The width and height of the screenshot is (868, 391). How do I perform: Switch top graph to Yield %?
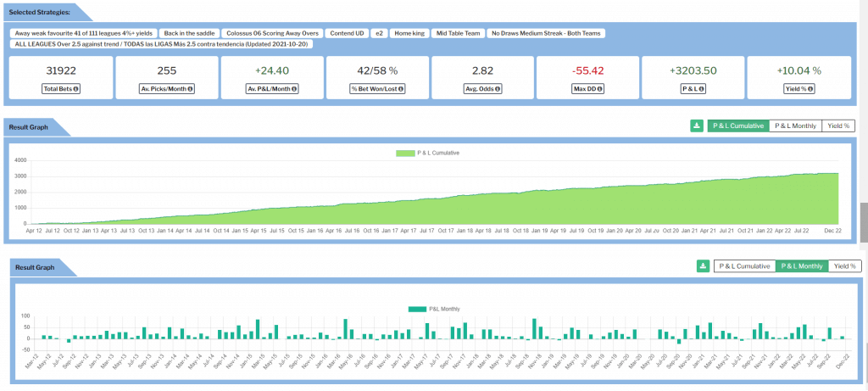point(839,126)
